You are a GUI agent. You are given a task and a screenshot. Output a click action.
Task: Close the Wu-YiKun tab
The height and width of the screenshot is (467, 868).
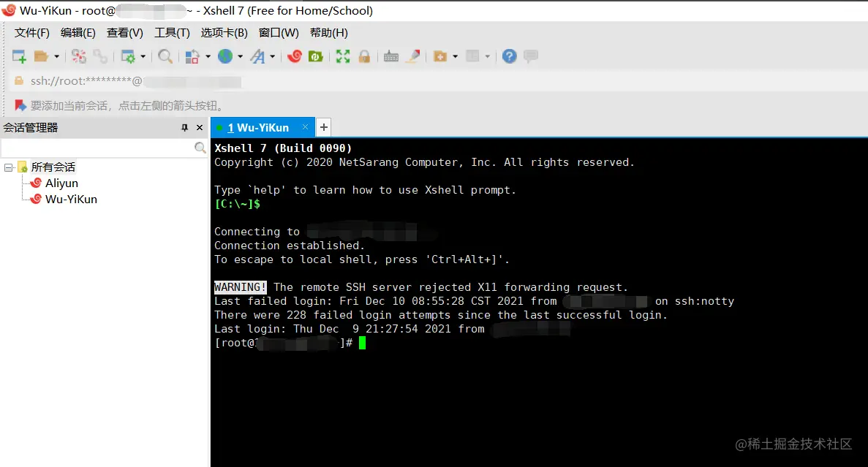[305, 127]
